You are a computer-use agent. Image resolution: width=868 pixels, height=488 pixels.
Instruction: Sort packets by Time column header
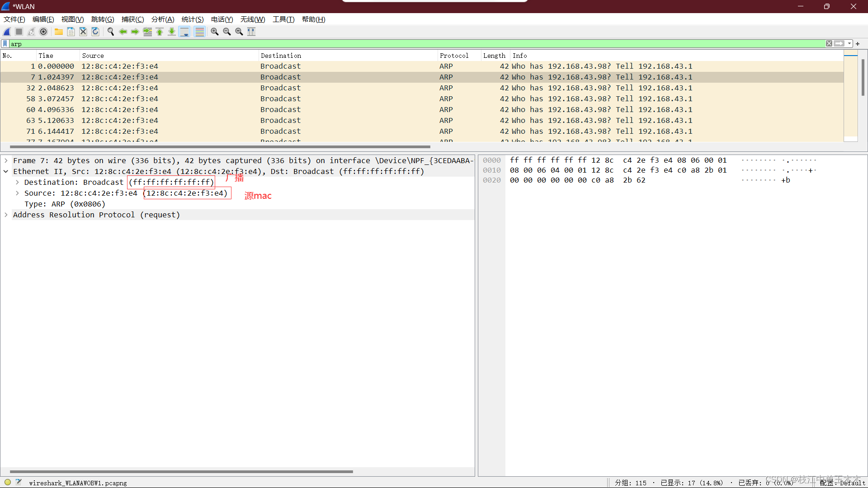point(58,56)
